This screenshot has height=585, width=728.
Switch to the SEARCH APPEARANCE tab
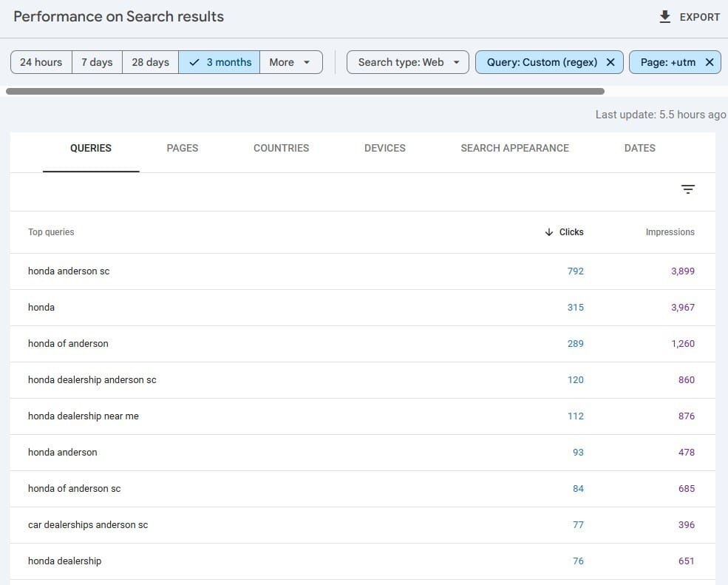click(x=514, y=148)
